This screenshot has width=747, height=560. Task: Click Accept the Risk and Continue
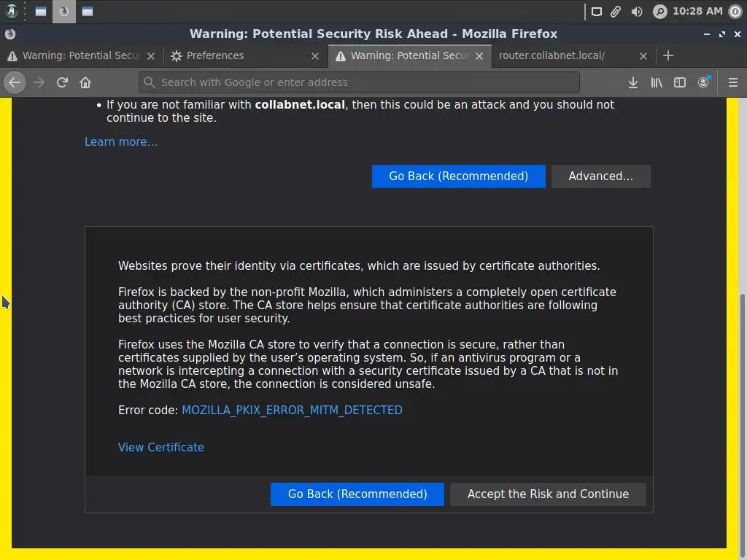(x=548, y=494)
